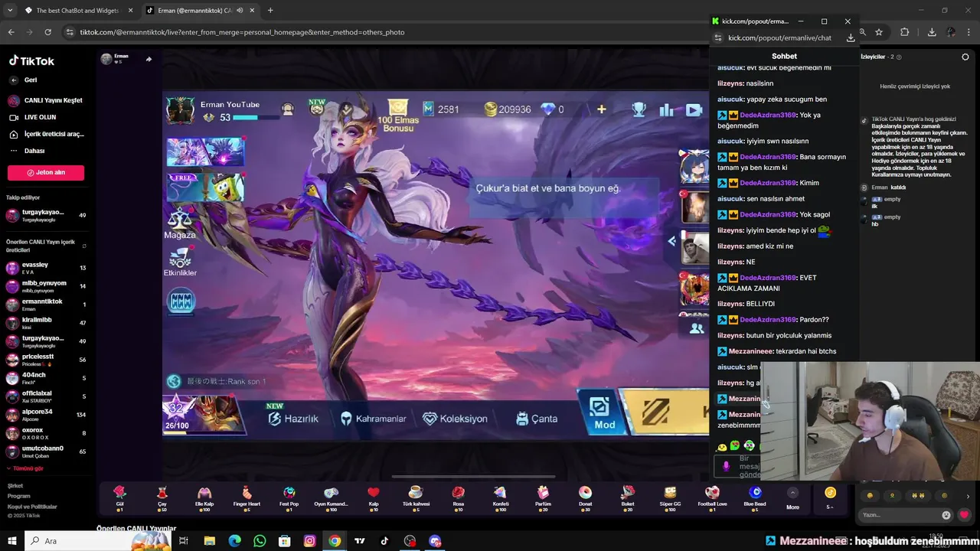Open the Koleksiyon tab in game

coord(455,419)
